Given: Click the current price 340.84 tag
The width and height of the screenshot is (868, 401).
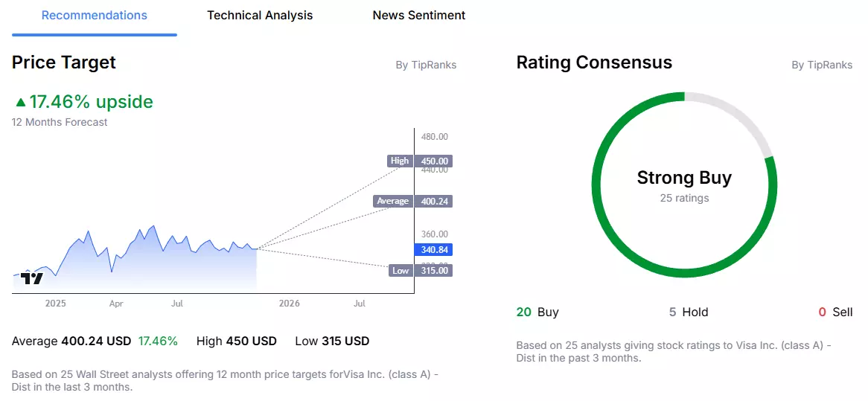Looking at the screenshot, I should 433,250.
